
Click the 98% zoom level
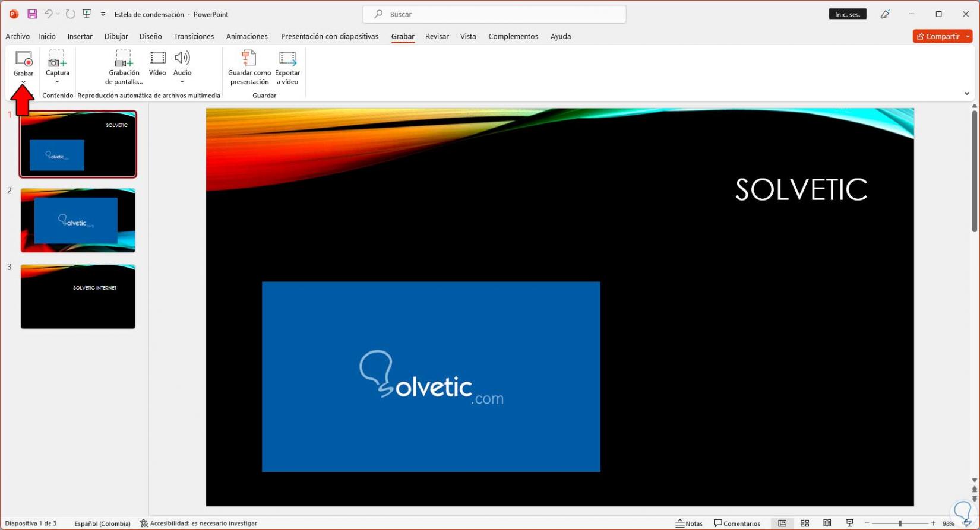pos(949,523)
